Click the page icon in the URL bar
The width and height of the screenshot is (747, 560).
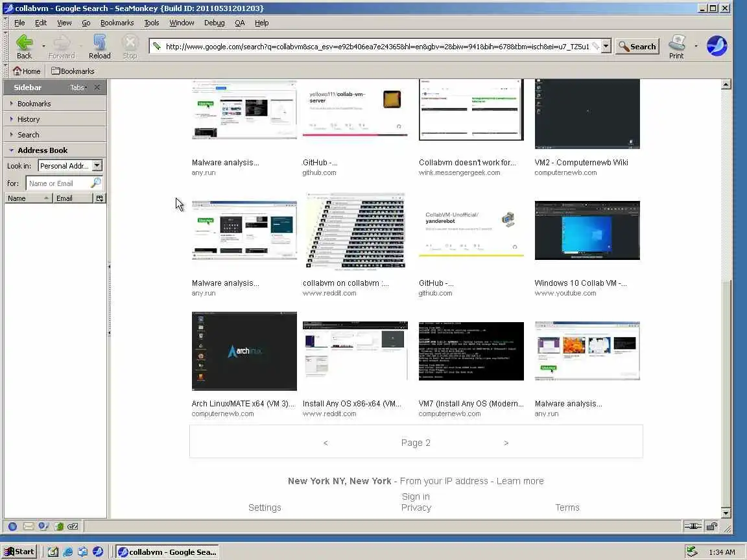tap(157, 46)
